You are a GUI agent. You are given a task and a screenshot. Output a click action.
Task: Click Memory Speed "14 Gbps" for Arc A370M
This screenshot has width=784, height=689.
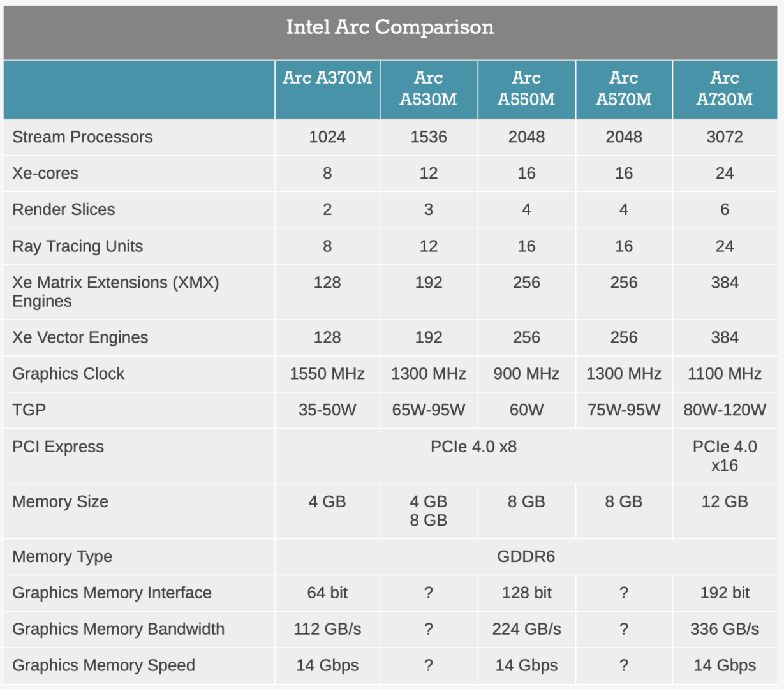click(x=327, y=665)
